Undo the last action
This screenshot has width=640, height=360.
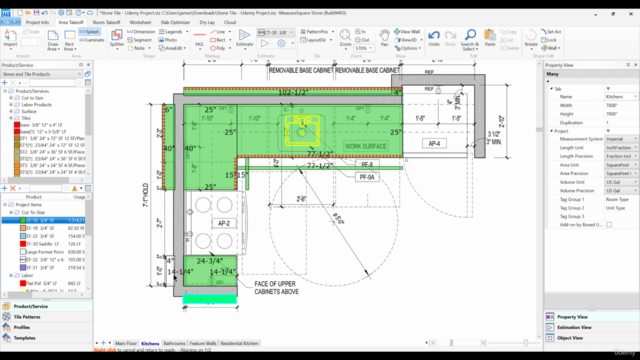tap(434, 38)
